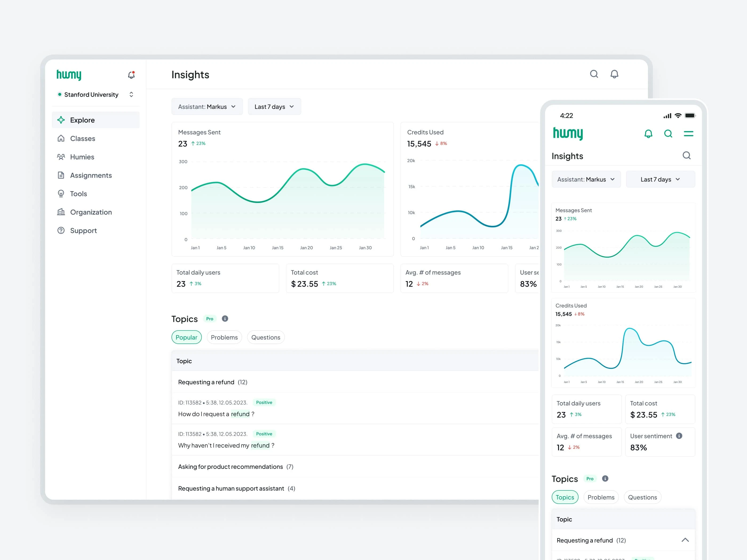Open Classes in the sidebar
Image resolution: width=747 pixels, height=560 pixels.
(82, 138)
